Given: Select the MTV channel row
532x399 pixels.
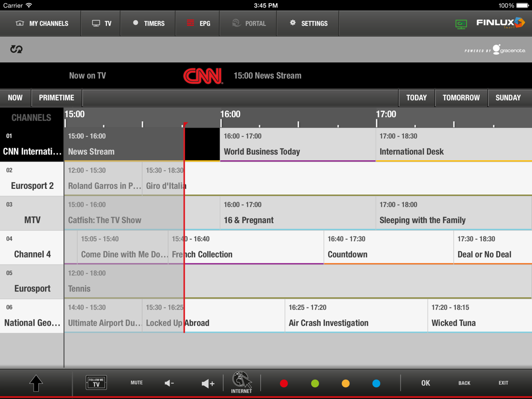Looking at the screenshot, I should (x=32, y=213).
